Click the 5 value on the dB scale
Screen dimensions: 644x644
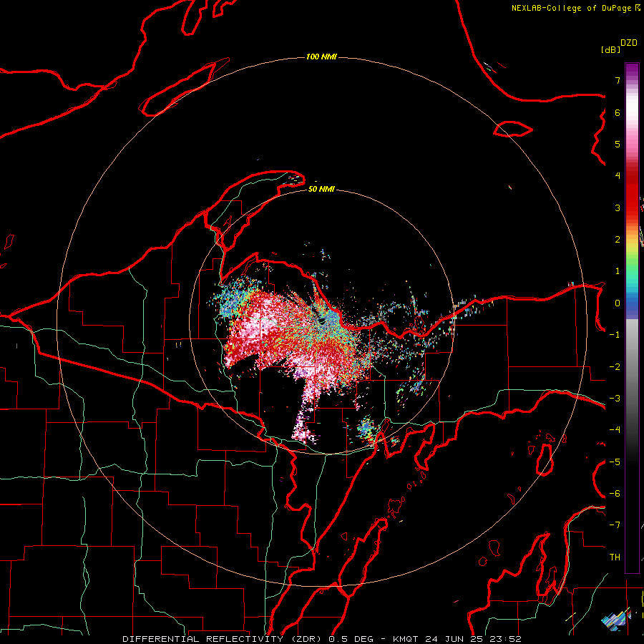click(618, 144)
